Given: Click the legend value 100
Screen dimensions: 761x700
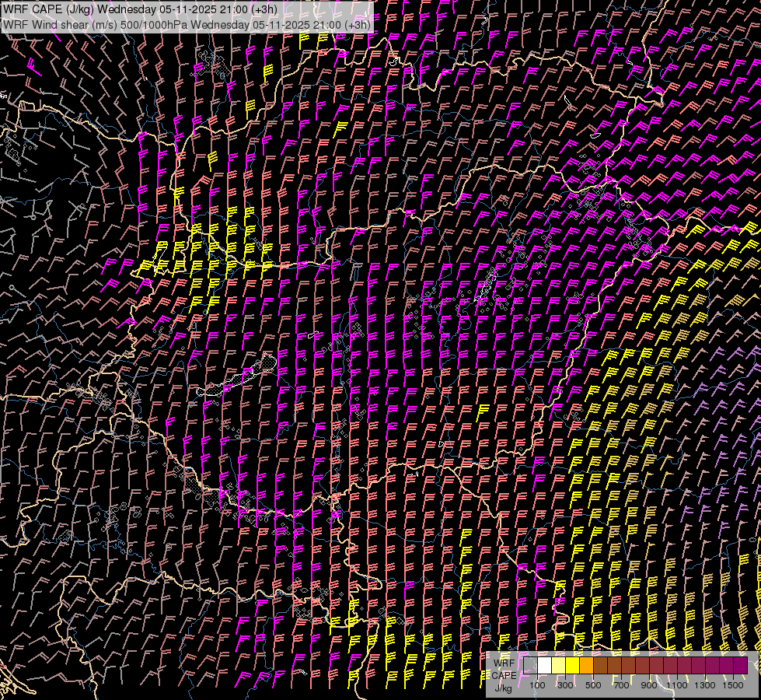Looking at the screenshot, I should point(537,685).
